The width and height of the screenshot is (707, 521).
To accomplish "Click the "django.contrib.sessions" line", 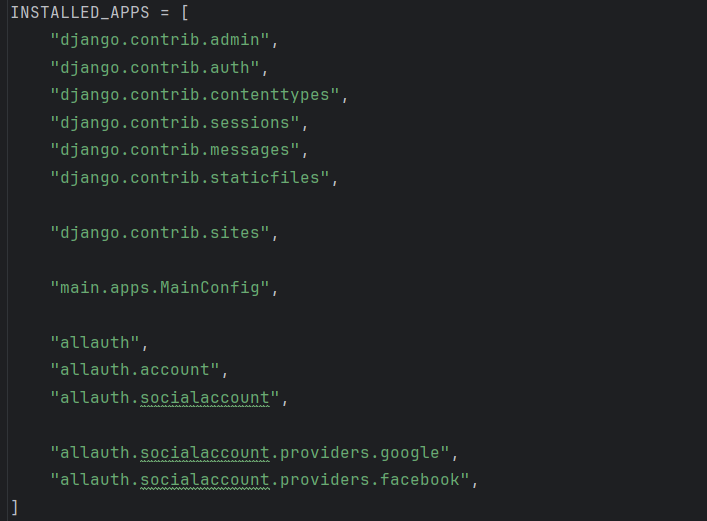I will tap(176, 123).
